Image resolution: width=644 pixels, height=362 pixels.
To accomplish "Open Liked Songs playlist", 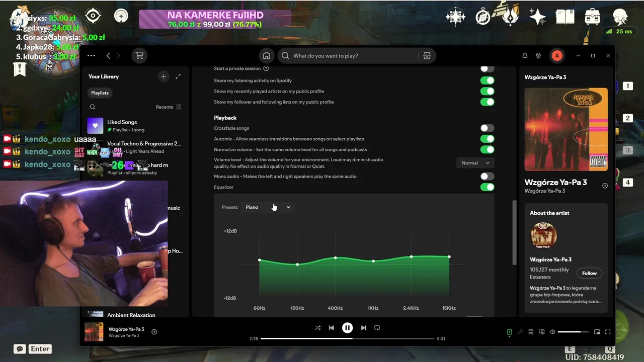I will [x=135, y=126].
